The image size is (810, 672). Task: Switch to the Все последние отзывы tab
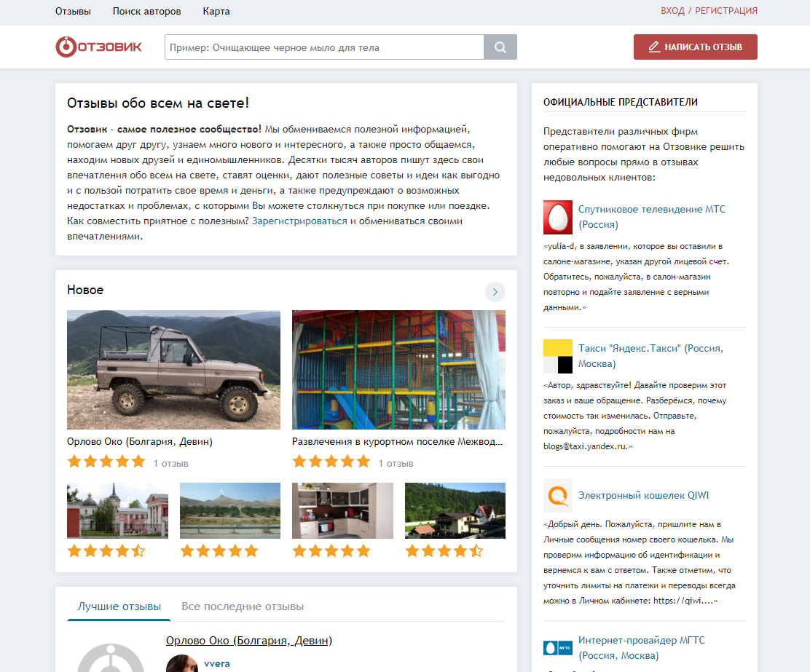(243, 606)
